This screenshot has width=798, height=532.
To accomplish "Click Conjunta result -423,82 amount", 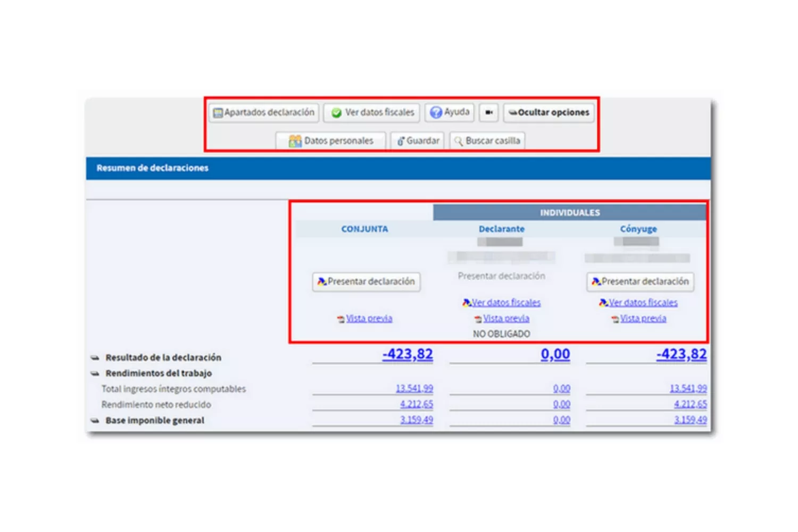I will click(408, 354).
